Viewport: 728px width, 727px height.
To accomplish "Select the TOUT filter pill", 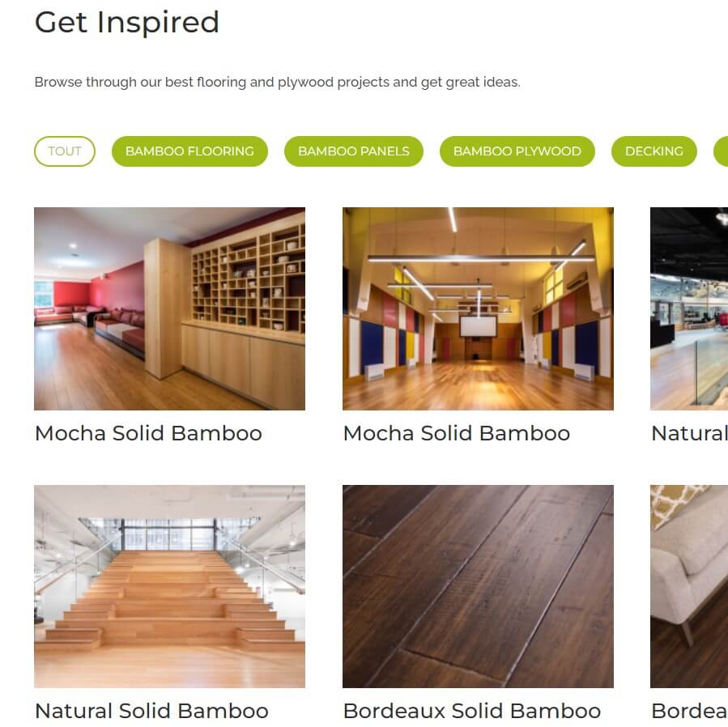I will (x=65, y=151).
